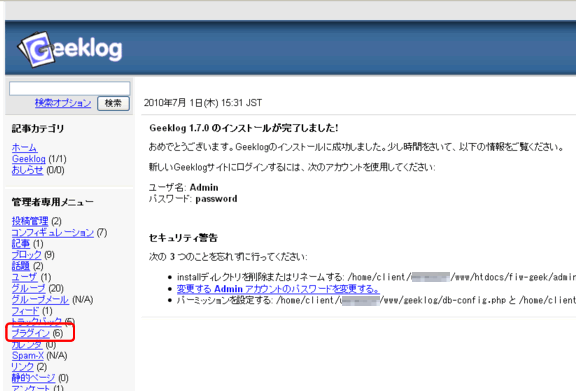This screenshot has width=576, height=391.
Task: Open コンフィギュレーション admin link
Action: tap(53, 233)
